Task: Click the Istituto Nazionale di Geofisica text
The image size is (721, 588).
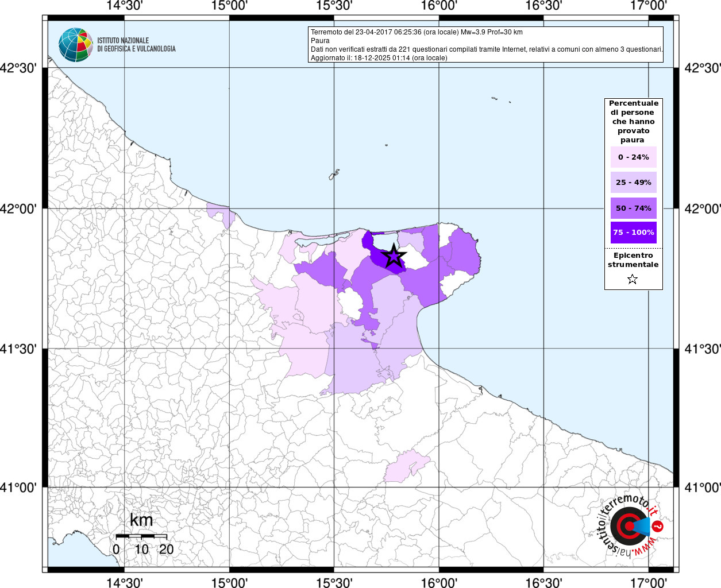Action: 136,45
